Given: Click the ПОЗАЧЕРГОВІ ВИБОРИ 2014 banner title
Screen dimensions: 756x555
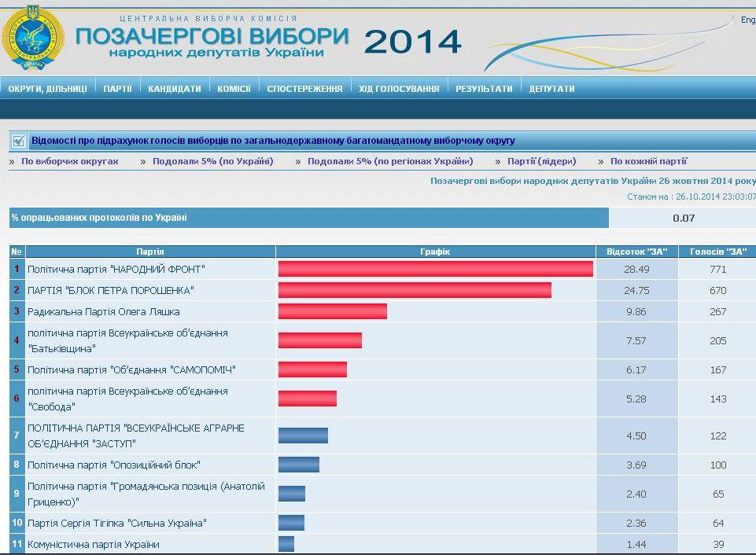Looking at the screenshot, I should [268, 41].
